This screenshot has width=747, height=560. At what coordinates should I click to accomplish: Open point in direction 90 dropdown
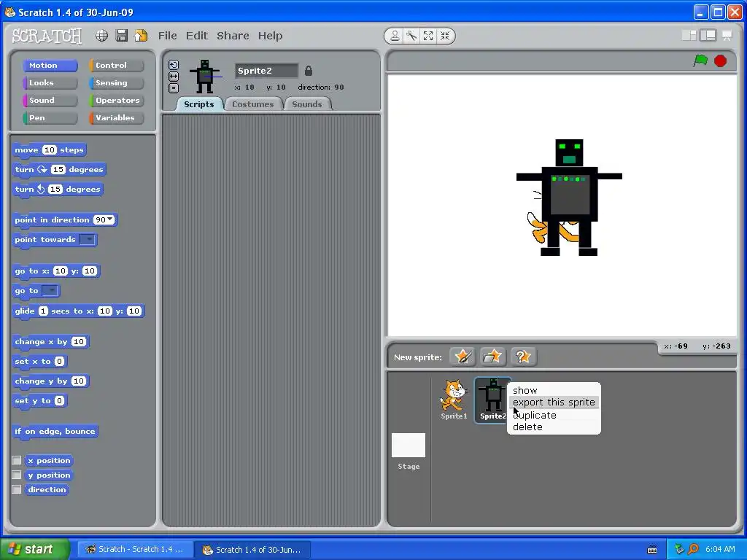click(x=111, y=219)
